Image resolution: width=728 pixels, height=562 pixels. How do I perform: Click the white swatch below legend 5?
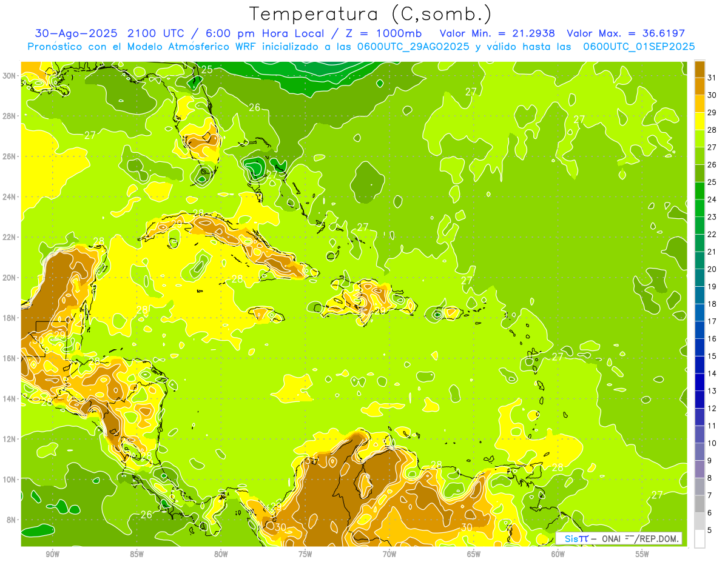coord(700,539)
